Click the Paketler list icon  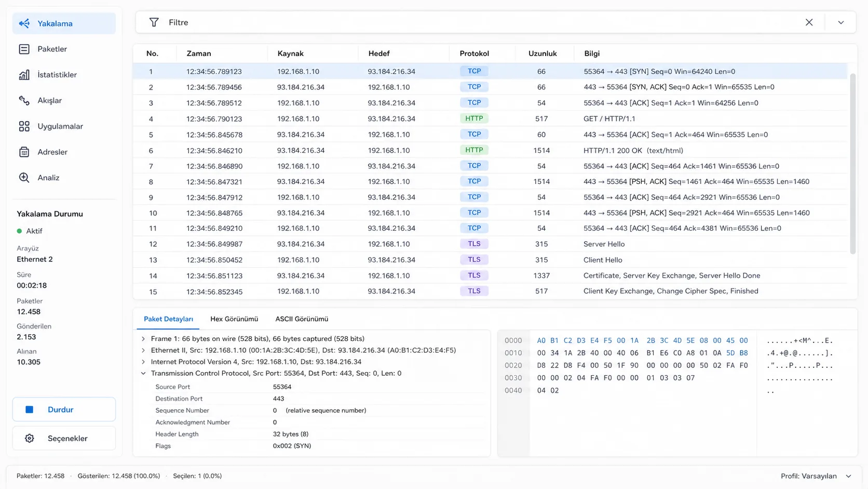point(24,49)
